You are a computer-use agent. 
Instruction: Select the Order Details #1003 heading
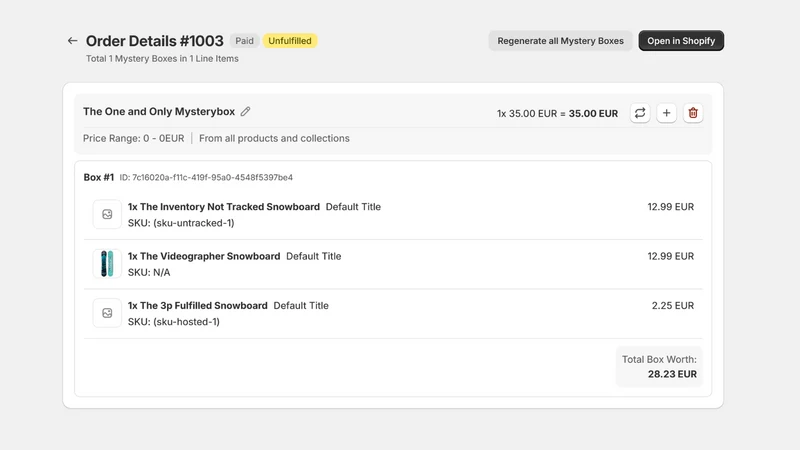point(155,41)
